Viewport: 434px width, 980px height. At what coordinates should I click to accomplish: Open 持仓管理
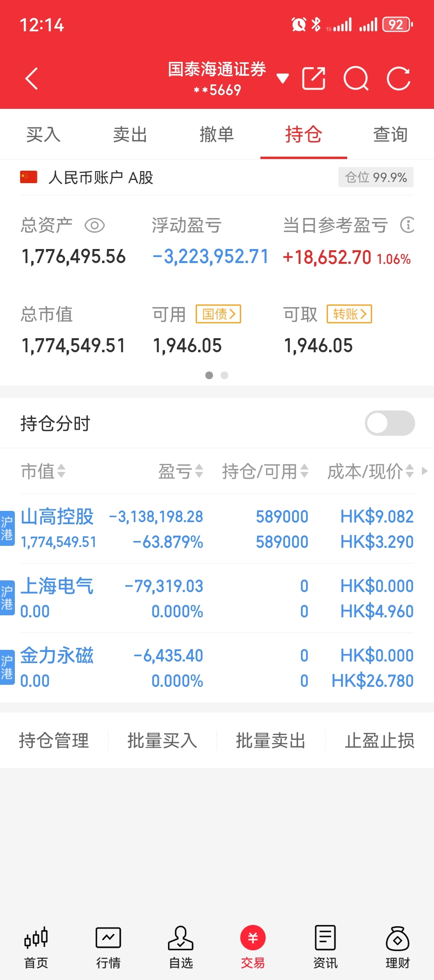(x=54, y=740)
